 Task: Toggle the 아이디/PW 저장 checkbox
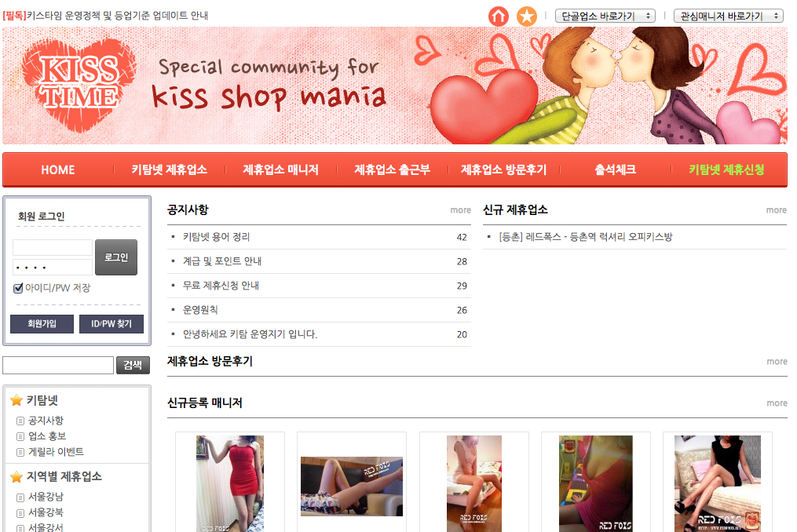18,288
